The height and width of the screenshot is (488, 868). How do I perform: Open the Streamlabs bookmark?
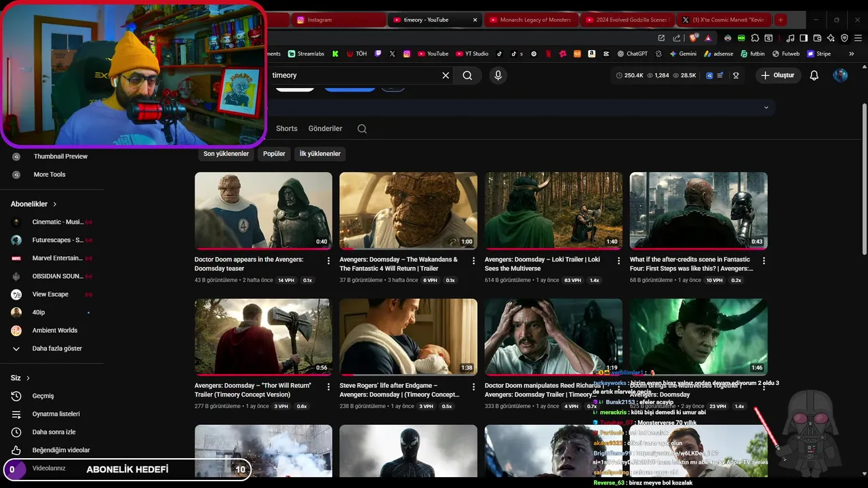[x=306, y=54]
